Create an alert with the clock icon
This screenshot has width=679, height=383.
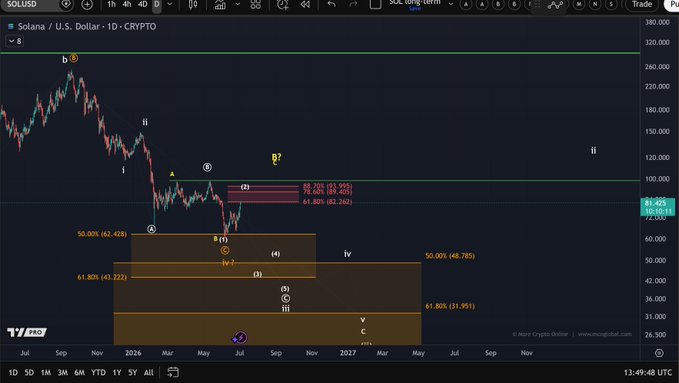click(x=283, y=5)
